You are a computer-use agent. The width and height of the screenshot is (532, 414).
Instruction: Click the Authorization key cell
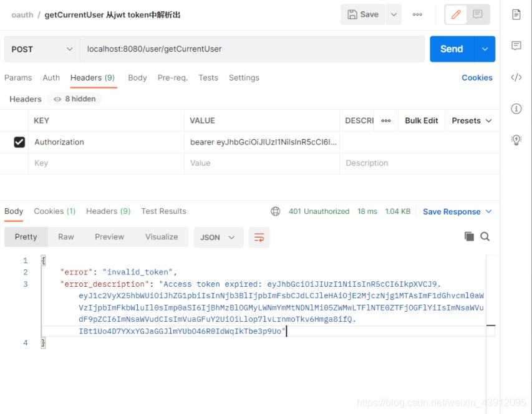click(x=106, y=142)
